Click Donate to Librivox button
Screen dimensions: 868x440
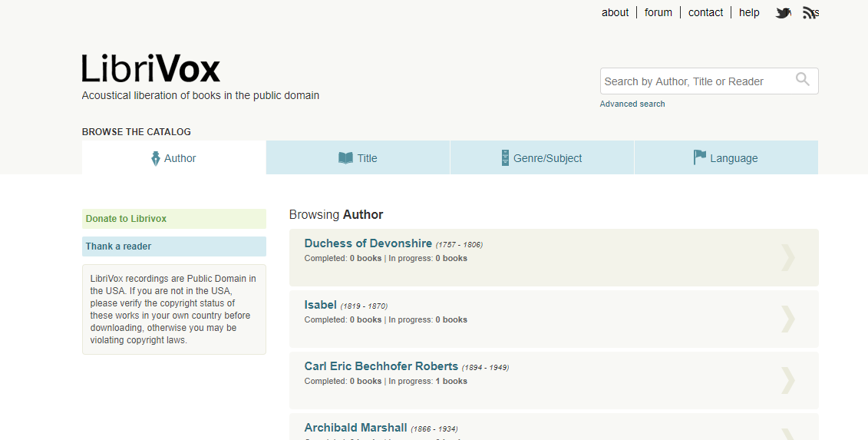[x=173, y=219]
